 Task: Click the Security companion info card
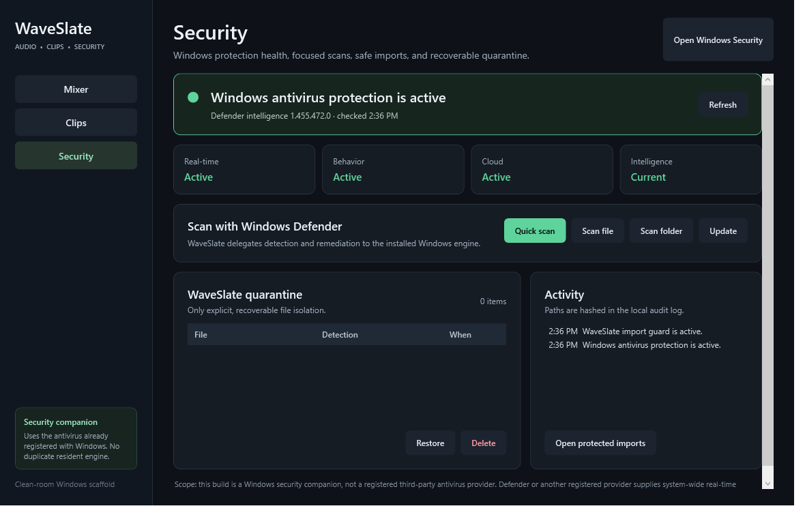click(x=76, y=439)
